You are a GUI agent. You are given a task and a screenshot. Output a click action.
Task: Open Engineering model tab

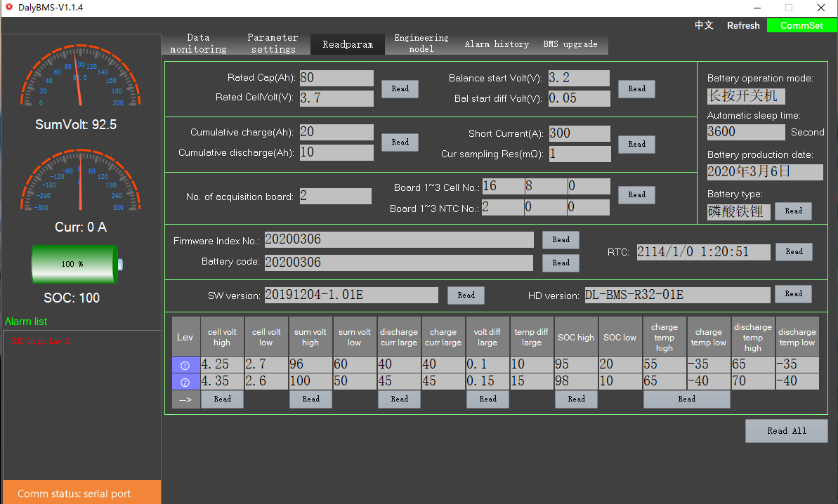pyautogui.click(x=421, y=44)
